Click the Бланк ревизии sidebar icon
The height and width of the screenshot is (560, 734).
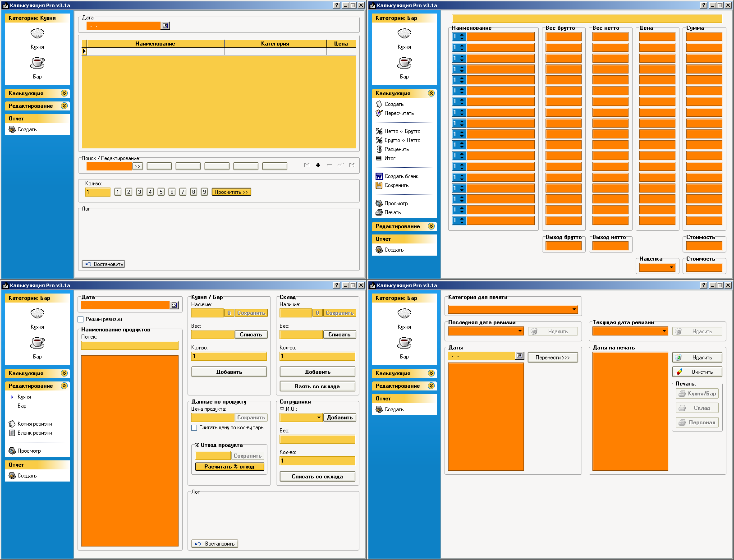point(12,433)
